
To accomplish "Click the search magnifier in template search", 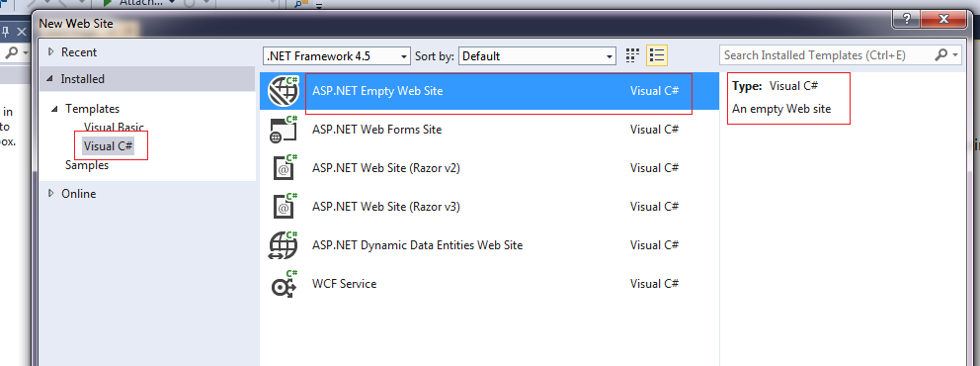I will pyautogui.click(x=940, y=55).
